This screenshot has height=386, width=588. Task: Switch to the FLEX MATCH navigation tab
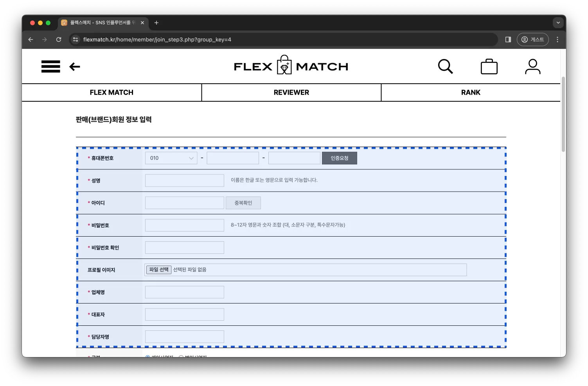pyautogui.click(x=111, y=93)
